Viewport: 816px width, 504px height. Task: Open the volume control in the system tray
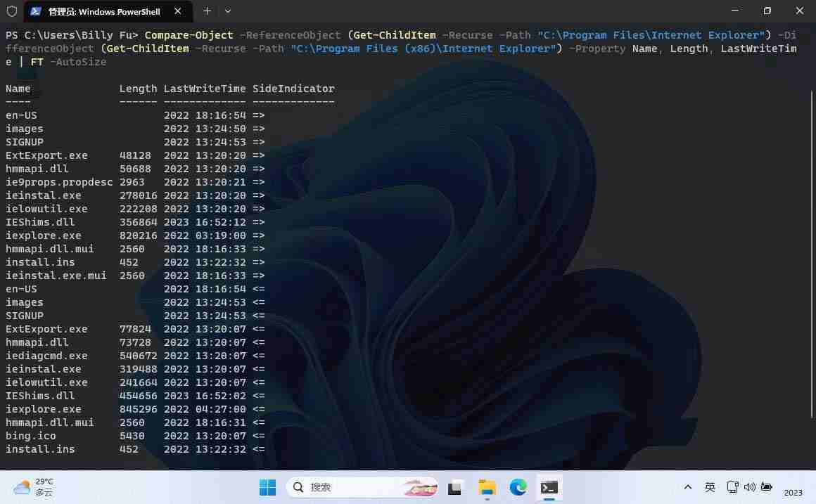tap(748, 486)
